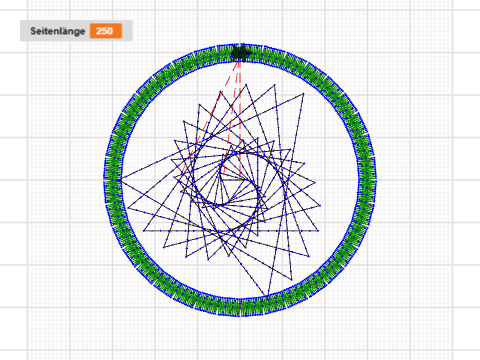Select the orange 250 value readout

(106, 31)
